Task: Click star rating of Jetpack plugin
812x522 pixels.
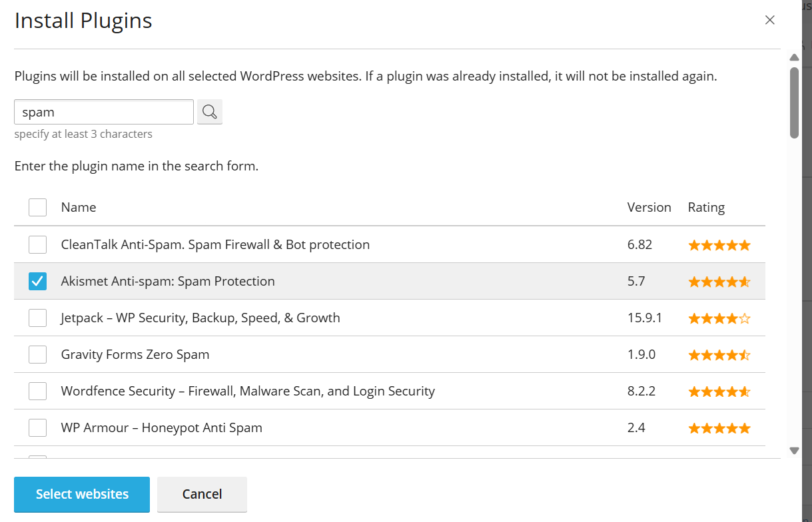Action: tap(719, 318)
